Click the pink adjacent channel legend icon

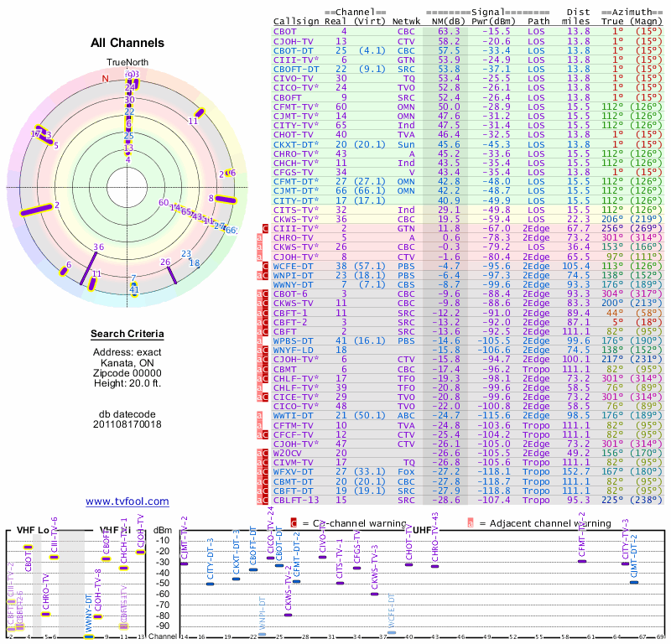pyautogui.click(x=471, y=523)
